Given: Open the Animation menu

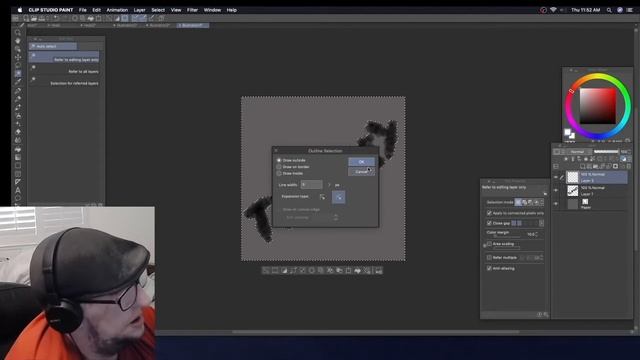Looking at the screenshot, I should pyautogui.click(x=117, y=10).
